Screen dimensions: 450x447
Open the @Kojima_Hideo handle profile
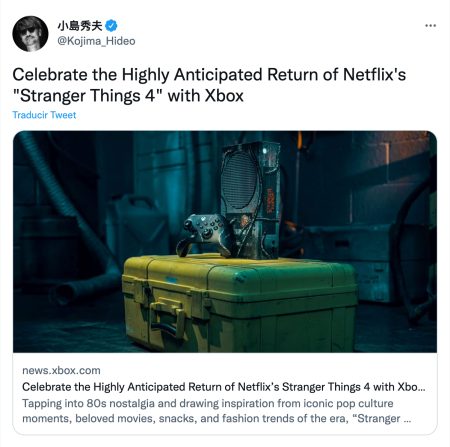coord(96,41)
